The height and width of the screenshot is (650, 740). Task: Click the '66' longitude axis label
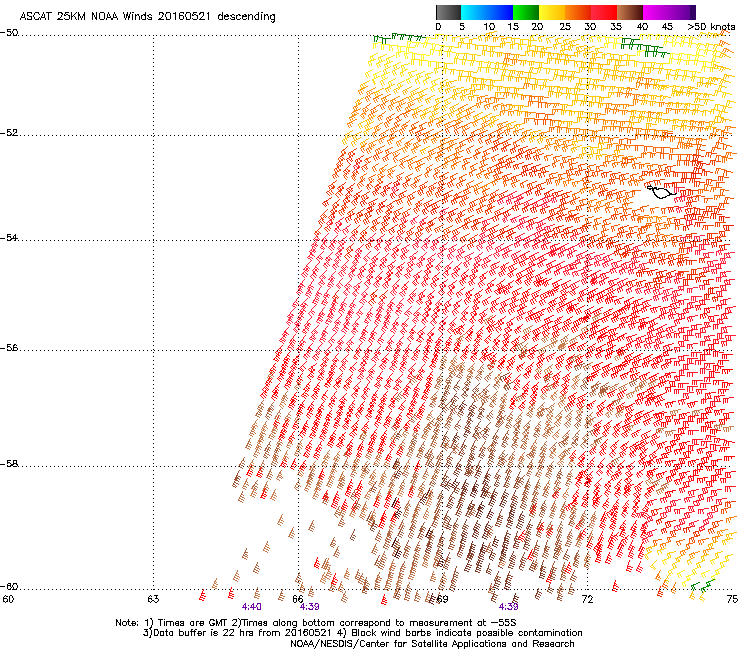pos(298,599)
